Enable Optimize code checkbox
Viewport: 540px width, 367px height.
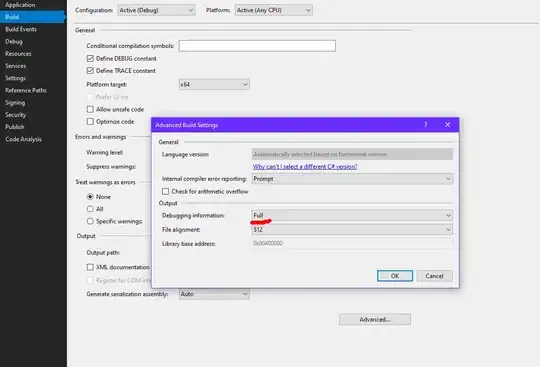coord(90,122)
